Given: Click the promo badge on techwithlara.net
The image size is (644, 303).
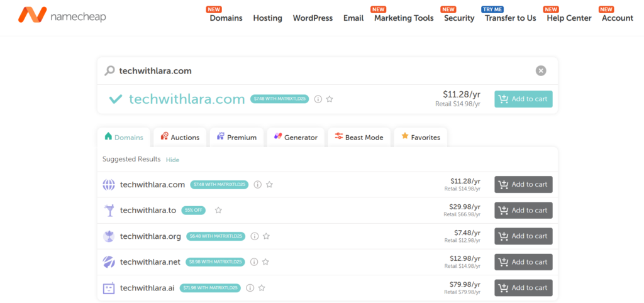Looking at the screenshot, I should click(x=215, y=262).
